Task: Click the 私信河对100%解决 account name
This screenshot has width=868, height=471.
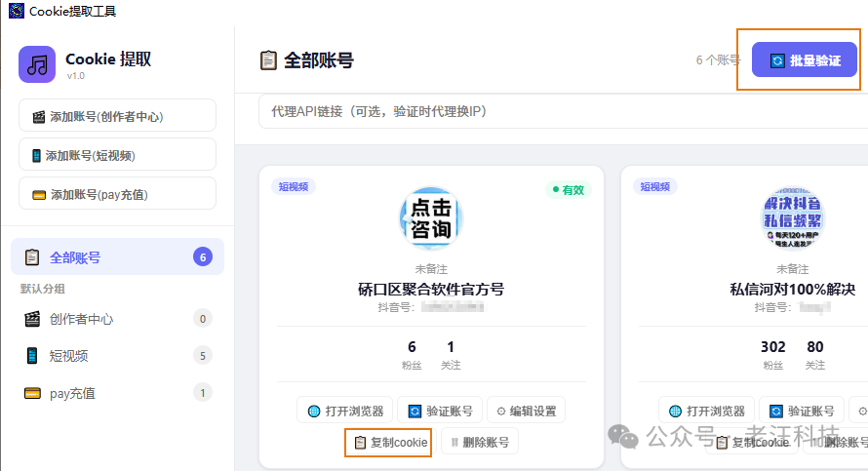Action: [792, 289]
